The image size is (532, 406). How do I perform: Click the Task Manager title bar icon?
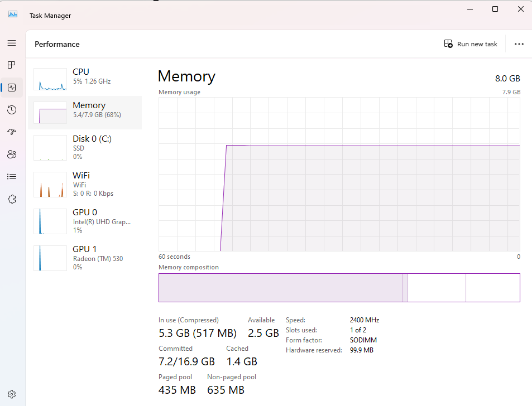[x=13, y=15]
